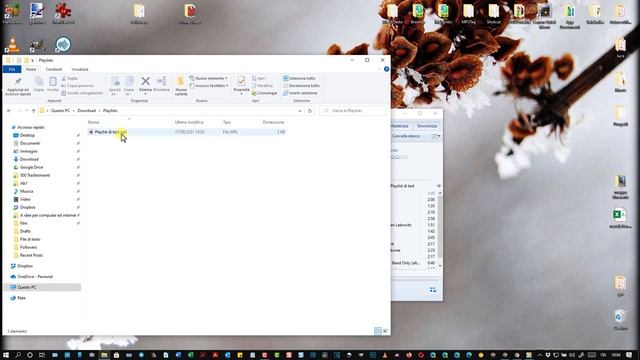Click Seleziona tutto

299,78
